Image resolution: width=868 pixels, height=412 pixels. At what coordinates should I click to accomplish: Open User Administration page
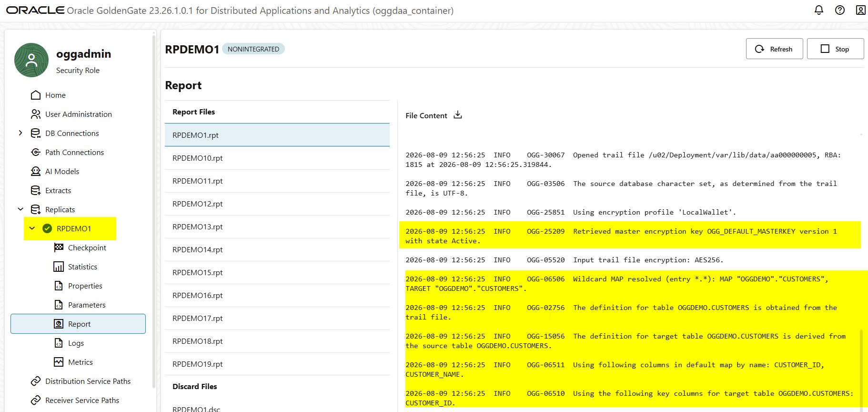(x=79, y=114)
